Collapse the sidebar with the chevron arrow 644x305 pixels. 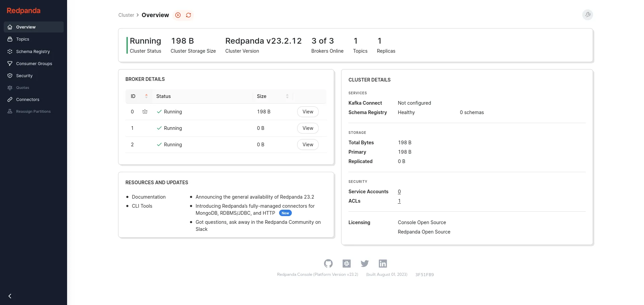pos(10,296)
